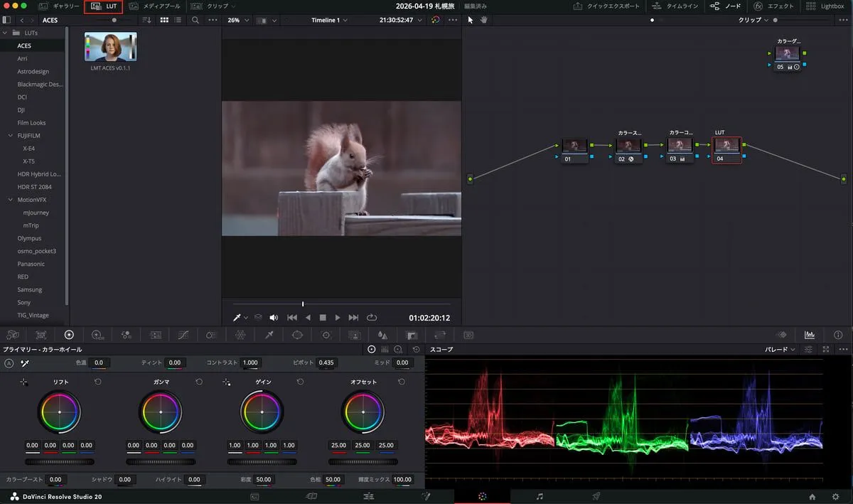Click the Gain white point picker
Viewport: 853px width, 504px height.
pos(227,382)
